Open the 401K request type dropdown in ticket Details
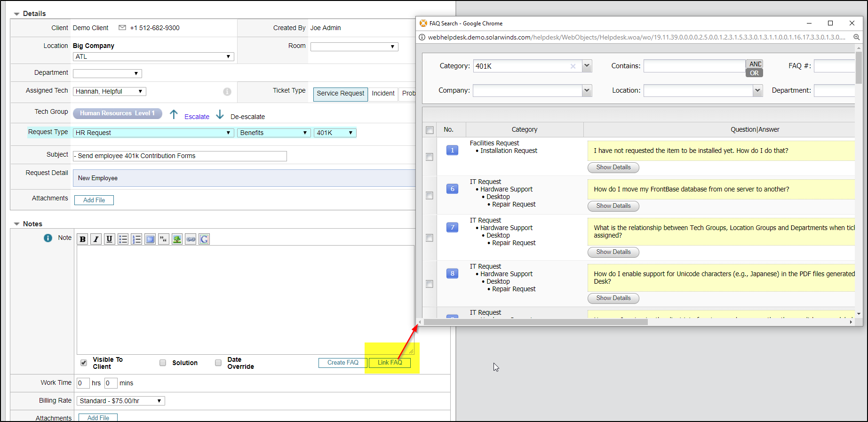This screenshot has width=868, height=422. click(x=335, y=133)
